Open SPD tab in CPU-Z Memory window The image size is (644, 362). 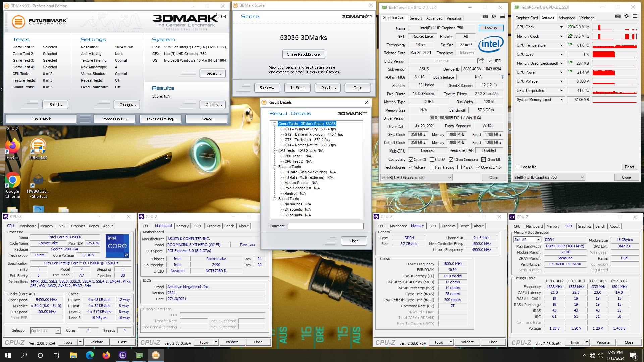[432, 226]
